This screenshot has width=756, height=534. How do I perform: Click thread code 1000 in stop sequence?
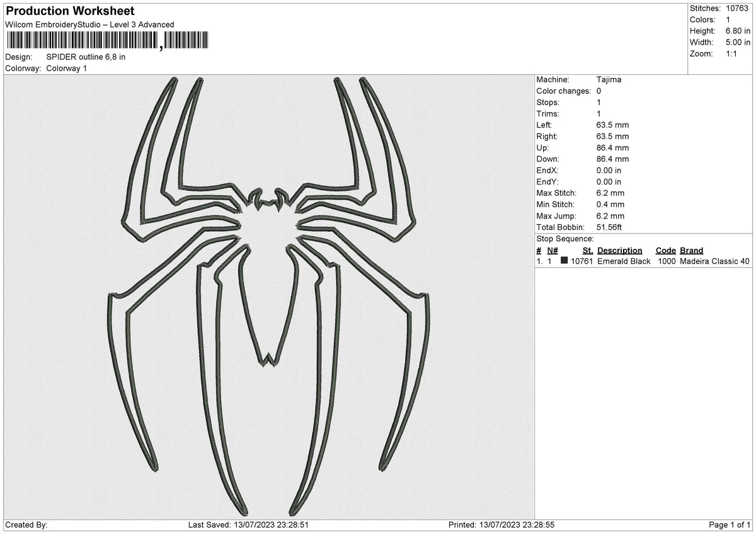[x=667, y=261]
